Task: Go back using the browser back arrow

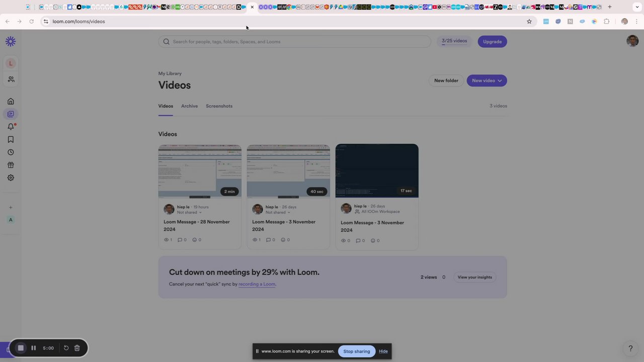Action: [x=8, y=22]
